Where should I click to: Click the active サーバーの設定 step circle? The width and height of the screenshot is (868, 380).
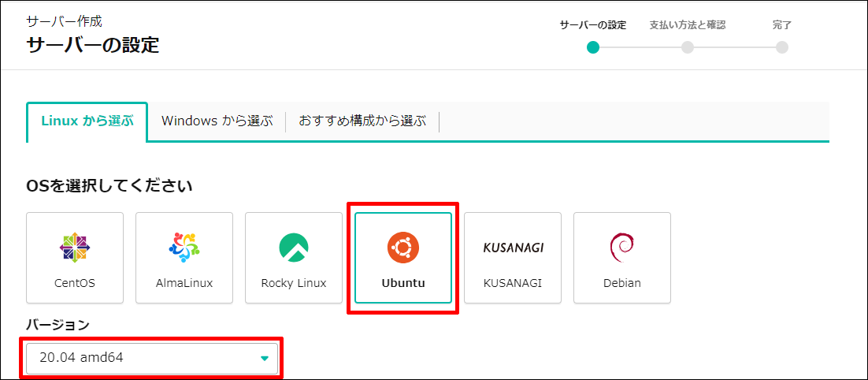coord(593,47)
